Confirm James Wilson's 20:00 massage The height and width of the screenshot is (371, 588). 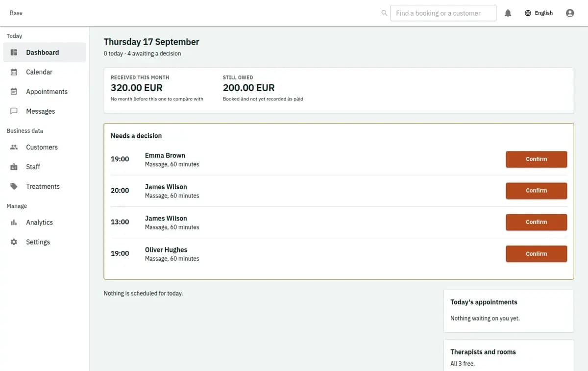[536, 191]
